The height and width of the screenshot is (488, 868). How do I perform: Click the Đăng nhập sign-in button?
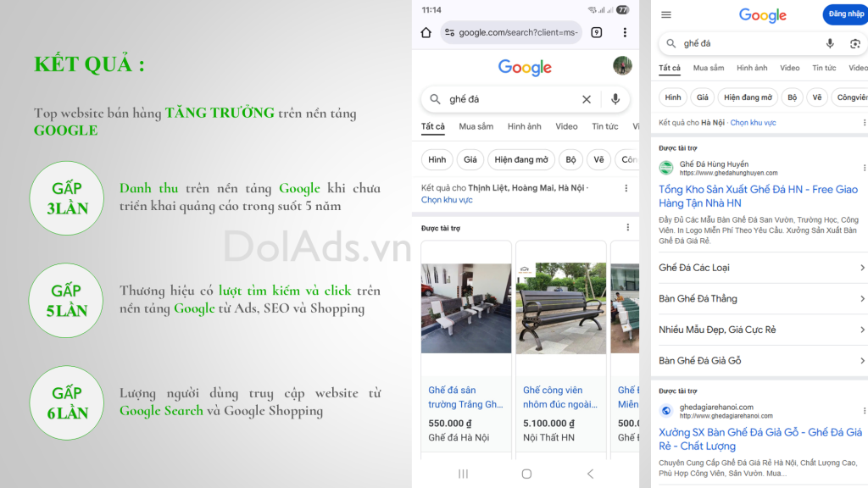845,14
